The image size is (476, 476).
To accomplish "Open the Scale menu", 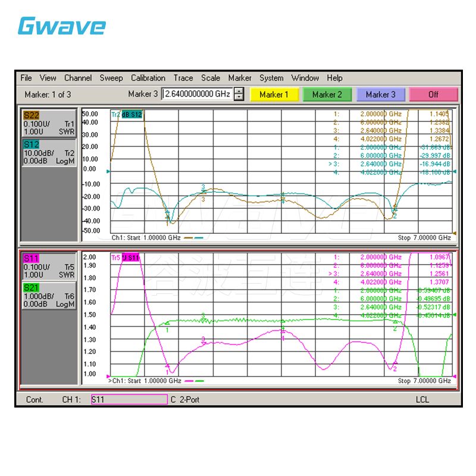I will (211, 78).
